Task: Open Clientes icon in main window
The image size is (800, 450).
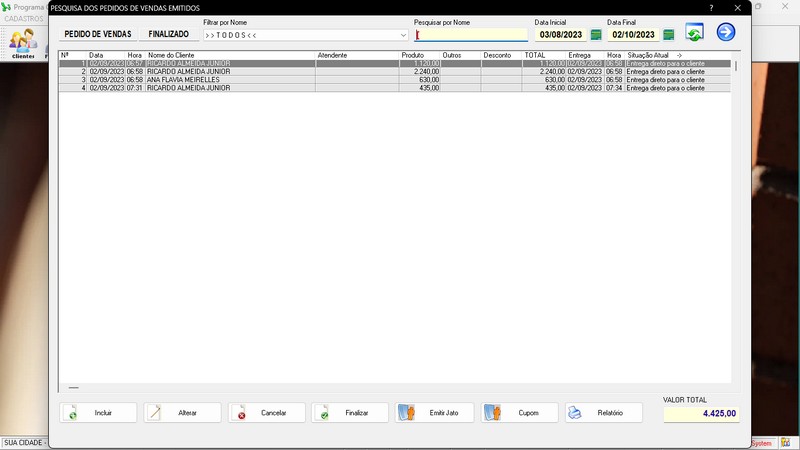Action: point(23,43)
